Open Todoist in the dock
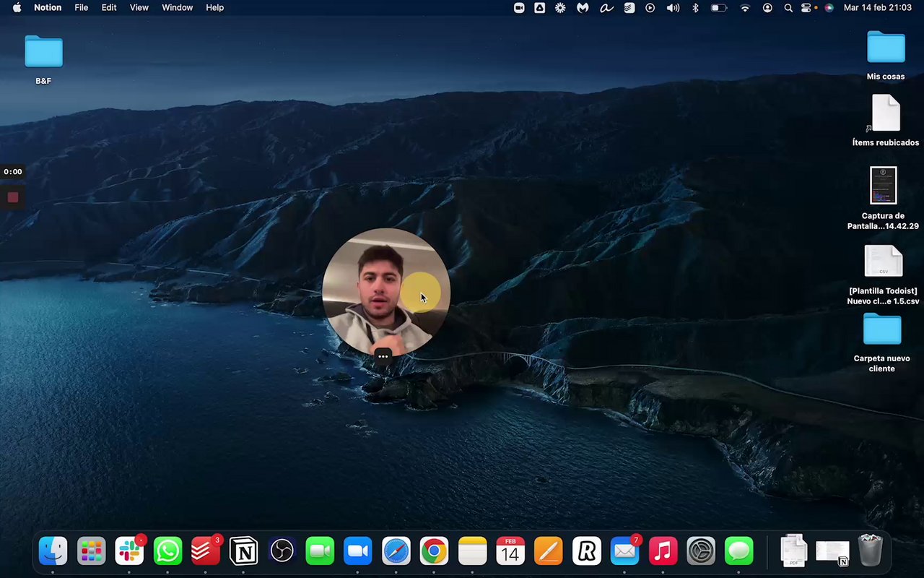Image resolution: width=924 pixels, height=578 pixels. click(206, 552)
